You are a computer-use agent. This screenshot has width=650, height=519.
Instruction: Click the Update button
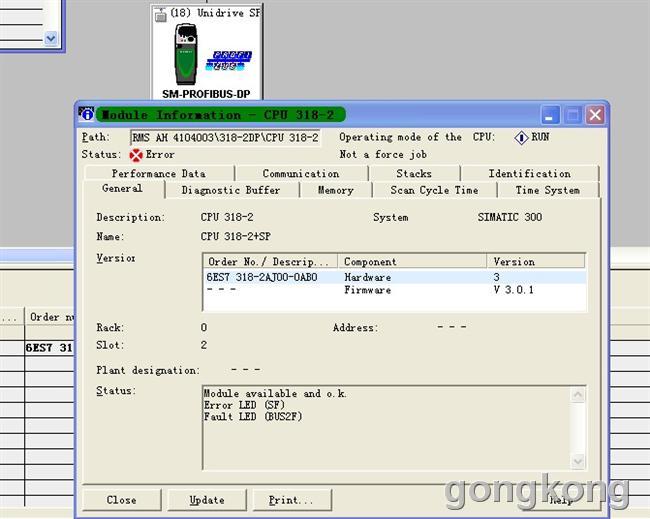[x=207, y=500]
